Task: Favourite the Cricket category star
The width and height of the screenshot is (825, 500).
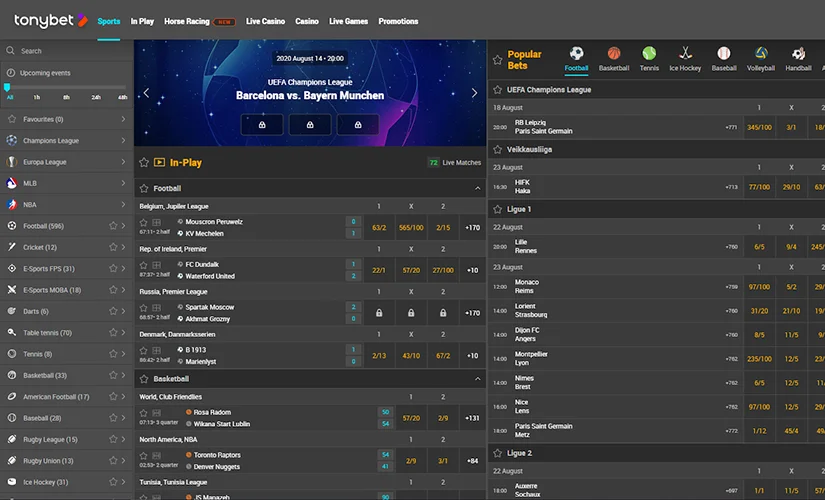Action: 113,247
